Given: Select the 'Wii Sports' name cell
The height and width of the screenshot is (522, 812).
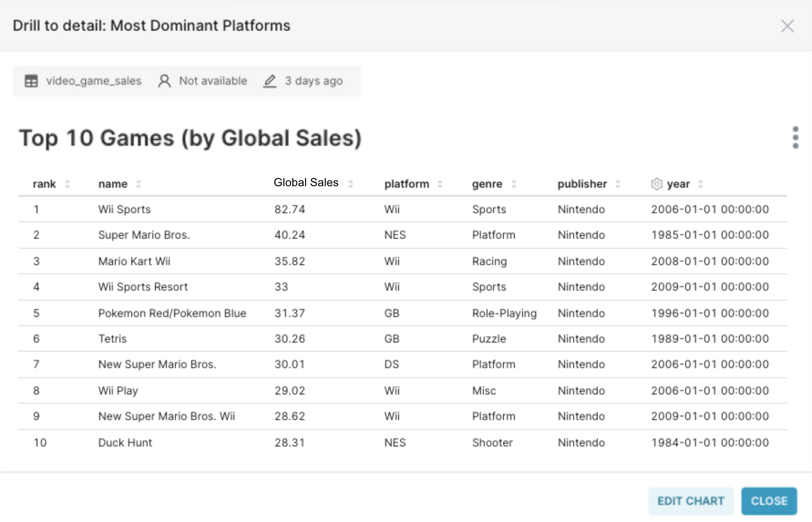Looking at the screenshot, I should (124, 209).
